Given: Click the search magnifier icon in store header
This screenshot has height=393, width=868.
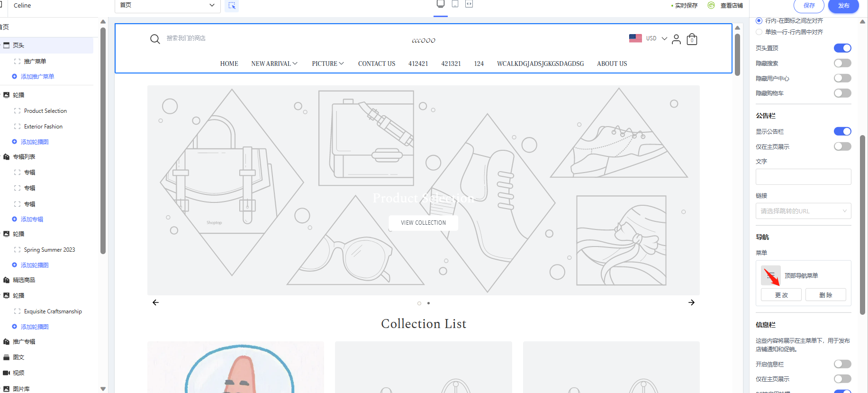Looking at the screenshot, I should (x=155, y=39).
